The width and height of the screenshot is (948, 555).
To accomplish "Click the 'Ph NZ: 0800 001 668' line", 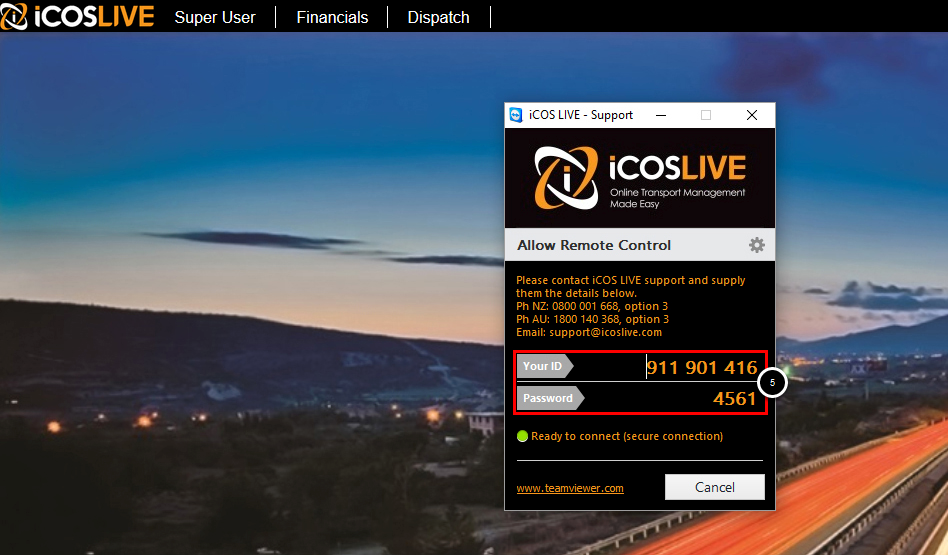I will [x=592, y=306].
